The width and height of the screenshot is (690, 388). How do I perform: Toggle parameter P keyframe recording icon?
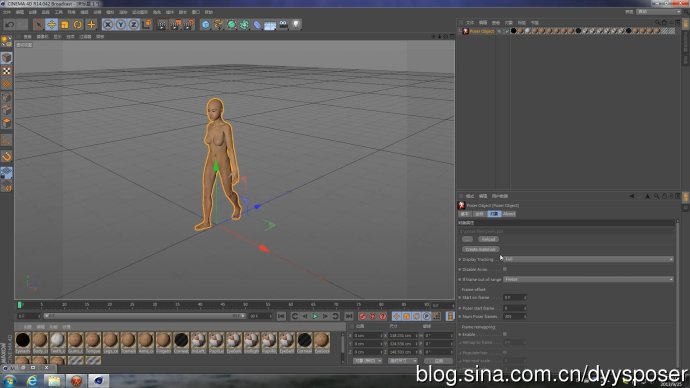[x=426, y=316]
